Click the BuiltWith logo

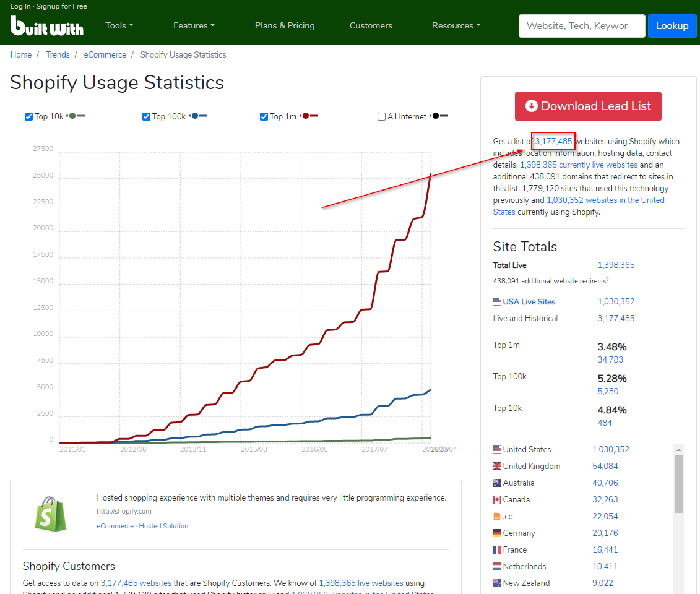click(x=47, y=26)
